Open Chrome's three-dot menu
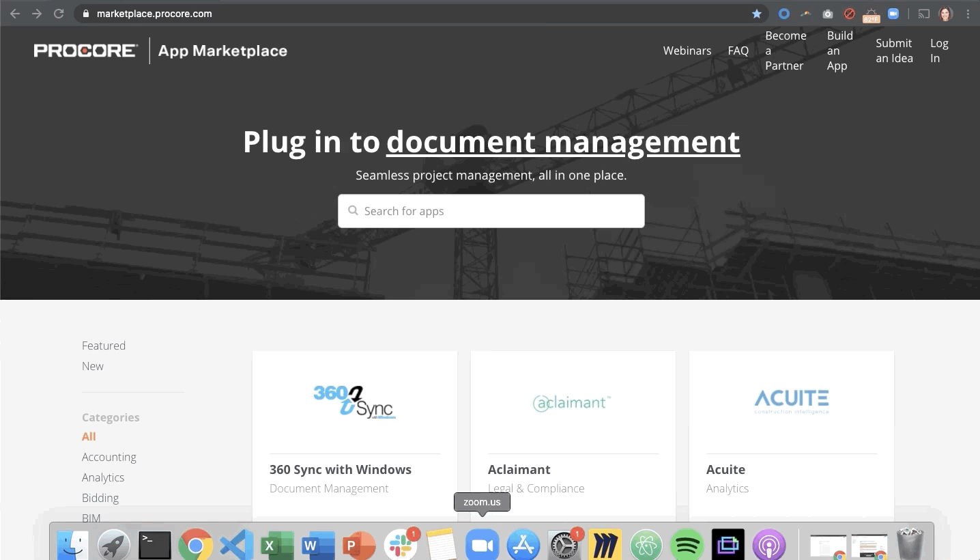The width and height of the screenshot is (980, 560). click(968, 14)
